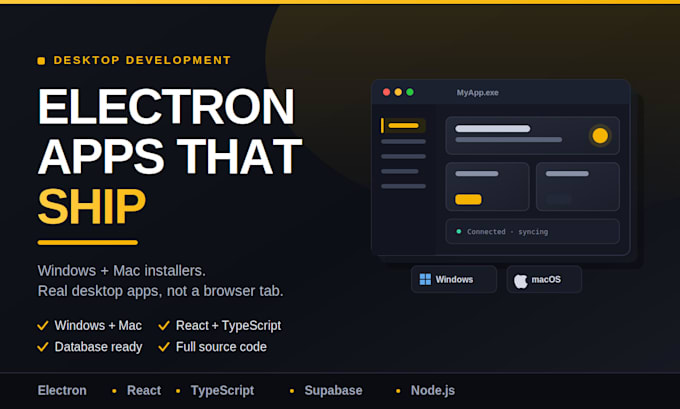Click the checkmark beside Full source code

pos(164,347)
